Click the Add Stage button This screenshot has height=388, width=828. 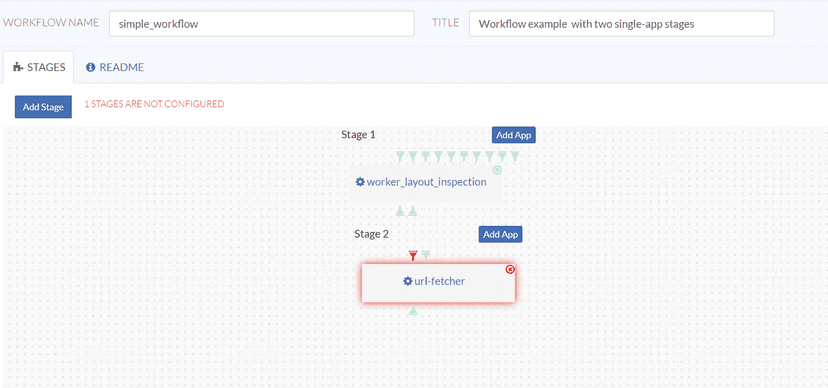point(43,107)
